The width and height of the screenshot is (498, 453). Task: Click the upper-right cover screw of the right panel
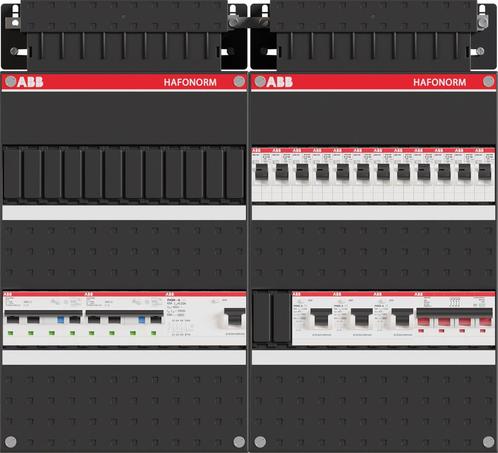click(488, 81)
